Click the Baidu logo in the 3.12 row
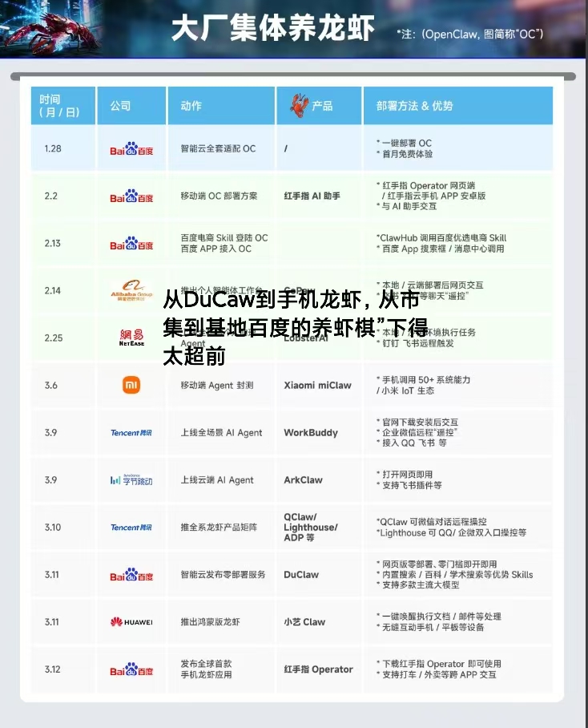Image resolution: width=588 pixels, height=728 pixels. pyautogui.click(x=131, y=669)
